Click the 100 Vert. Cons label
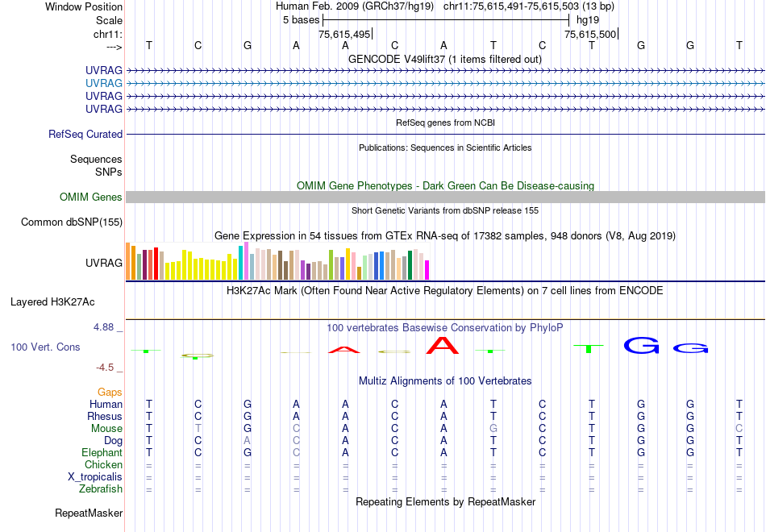The width and height of the screenshot is (766, 532). [45, 347]
